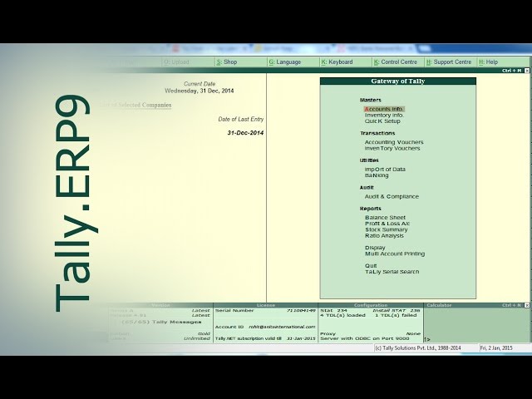Click the Gateway of Tally title bar
Screen dimensions: 532x399
click(x=398, y=81)
